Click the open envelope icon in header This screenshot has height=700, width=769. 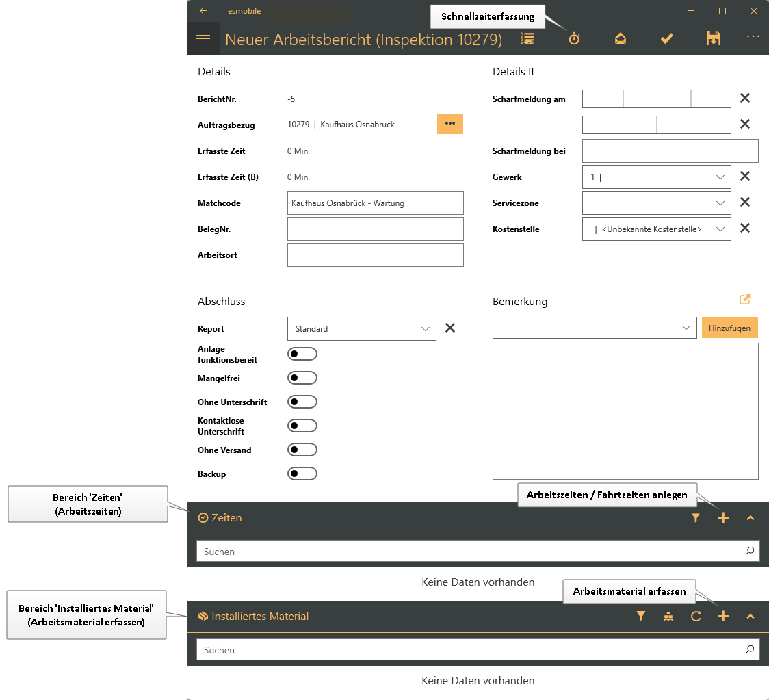coord(621,39)
